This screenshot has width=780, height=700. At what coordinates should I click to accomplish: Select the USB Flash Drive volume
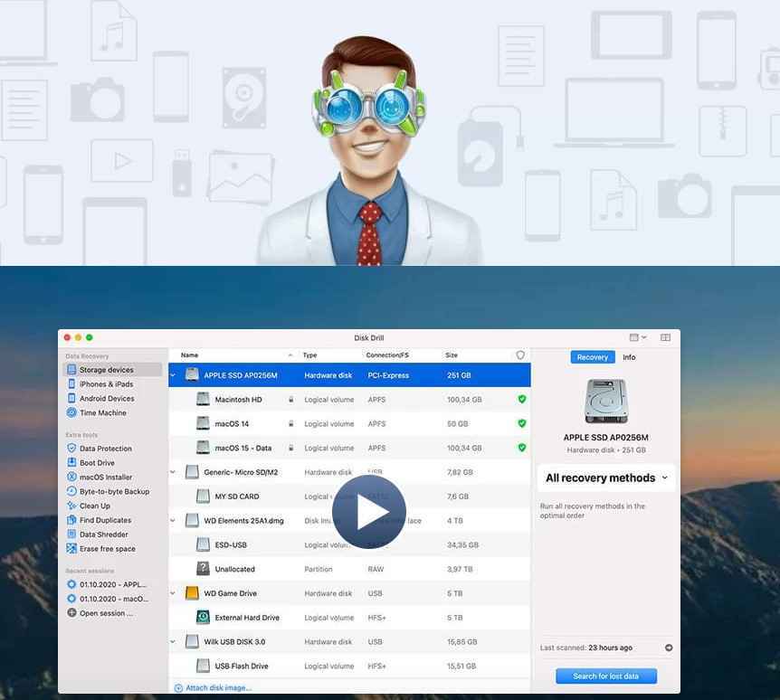(349, 666)
